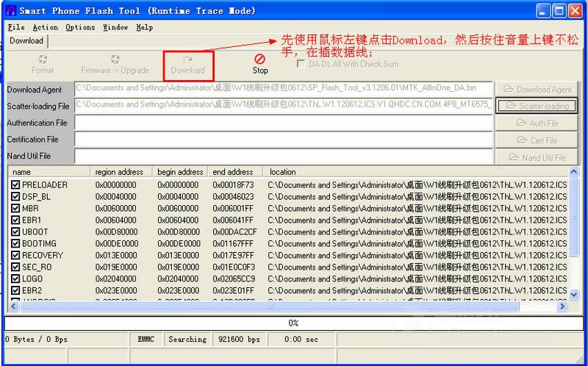Click the Format toolbar icon

[43, 64]
